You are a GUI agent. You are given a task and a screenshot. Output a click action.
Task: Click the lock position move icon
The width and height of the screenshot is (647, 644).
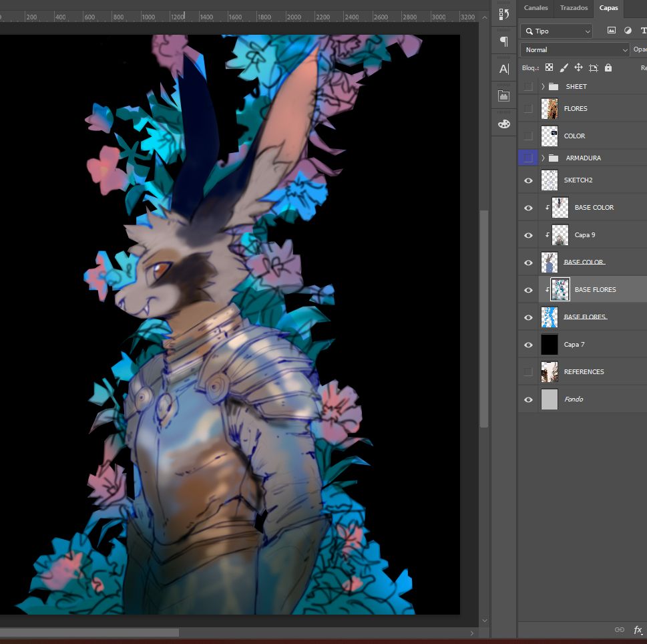(578, 67)
